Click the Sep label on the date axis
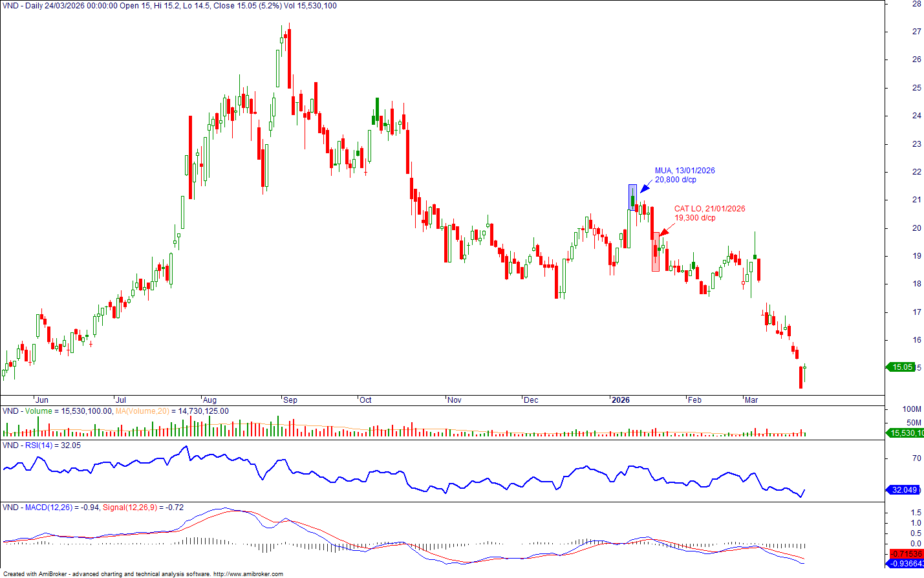Screen dimensions: 924x578 (x=290, y=400)
